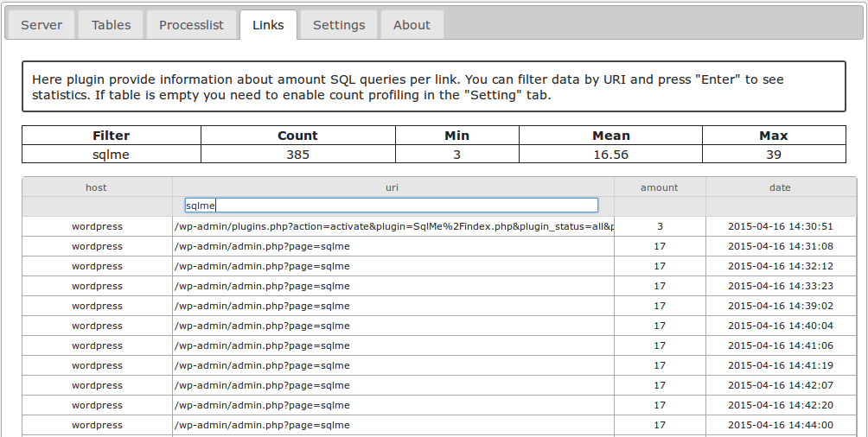Click the Max value 39
Viewport: 868px width, 437px height.
(x=774, y=155)
